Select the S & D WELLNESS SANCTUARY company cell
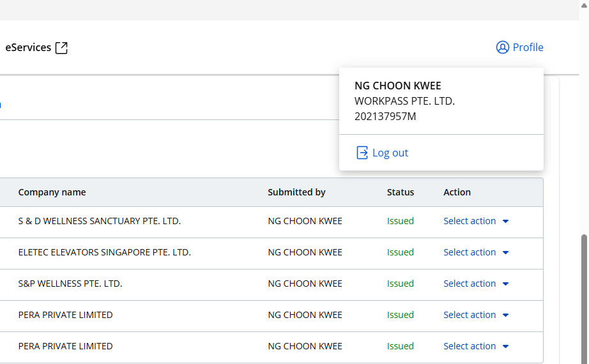This screenshot has width=589, height=364. (x=99, y=221)
